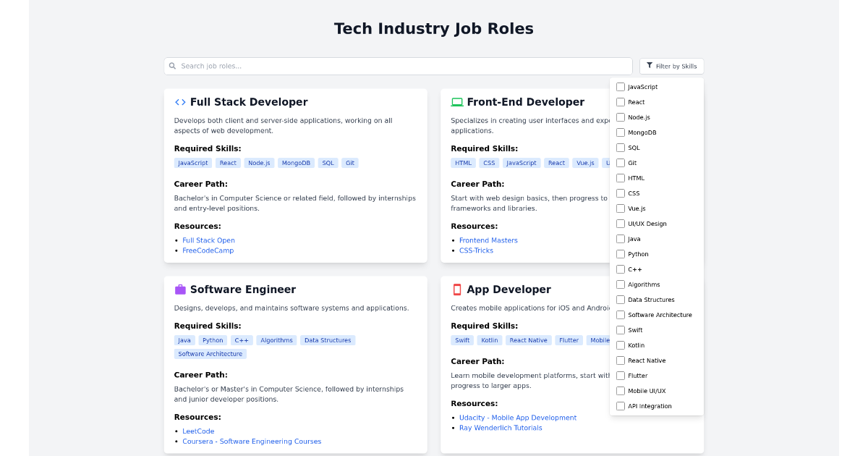Viewport: 868px width, 456px height.
Task: Enable the Python skill filter
Action: [x=620, y=253]
